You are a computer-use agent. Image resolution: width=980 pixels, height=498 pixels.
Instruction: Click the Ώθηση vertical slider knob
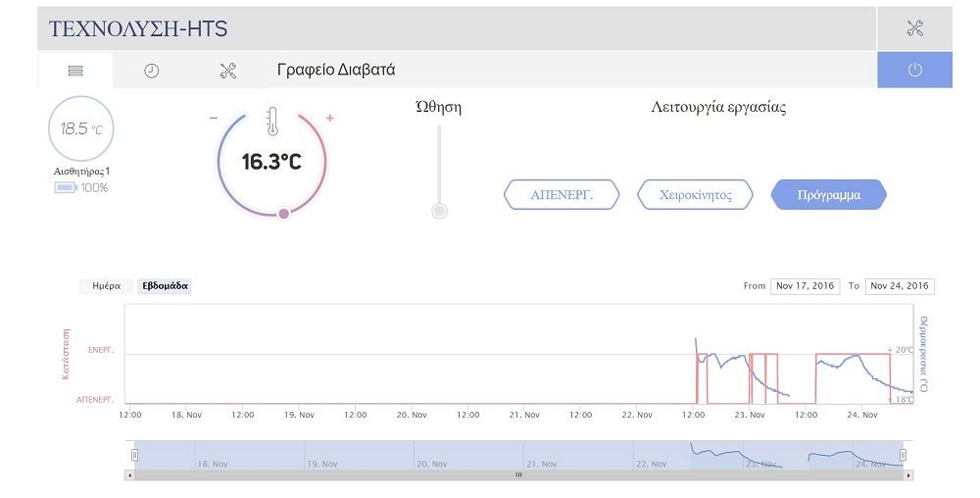pyautogui.click(x=439, y=211)
